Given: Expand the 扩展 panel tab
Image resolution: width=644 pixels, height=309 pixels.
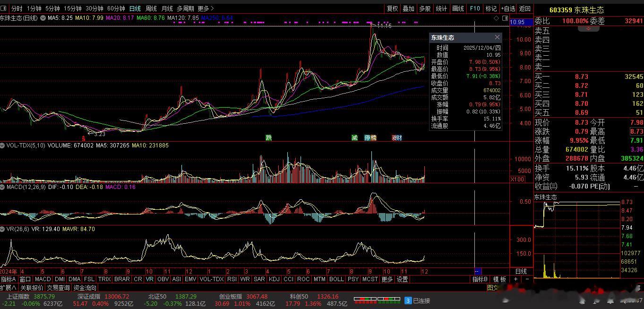Looking at the screenshot, I should [9, 288].
